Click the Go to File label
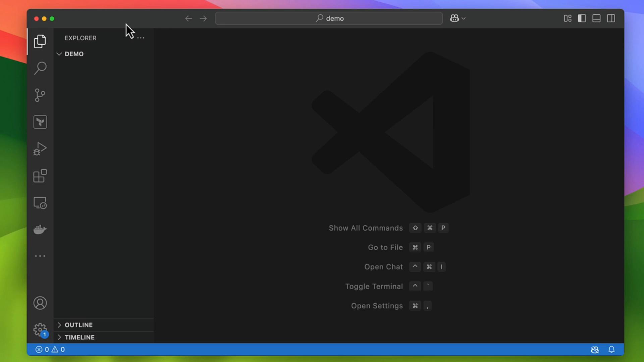 coord(385,247)
